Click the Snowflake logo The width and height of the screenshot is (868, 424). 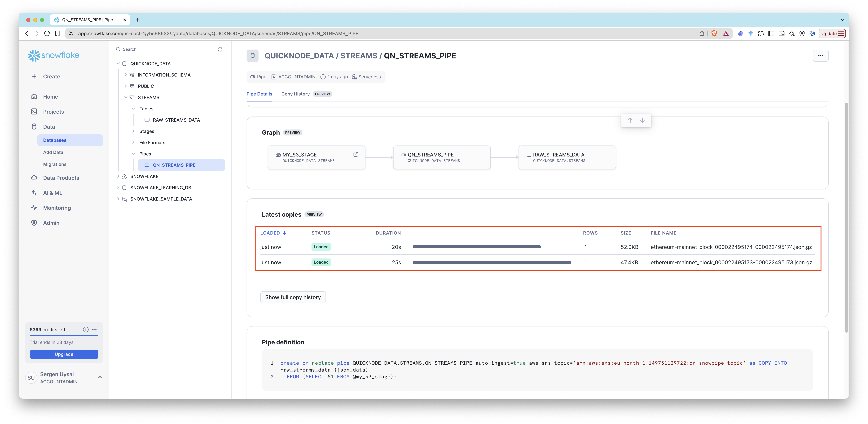pos(54,55)
